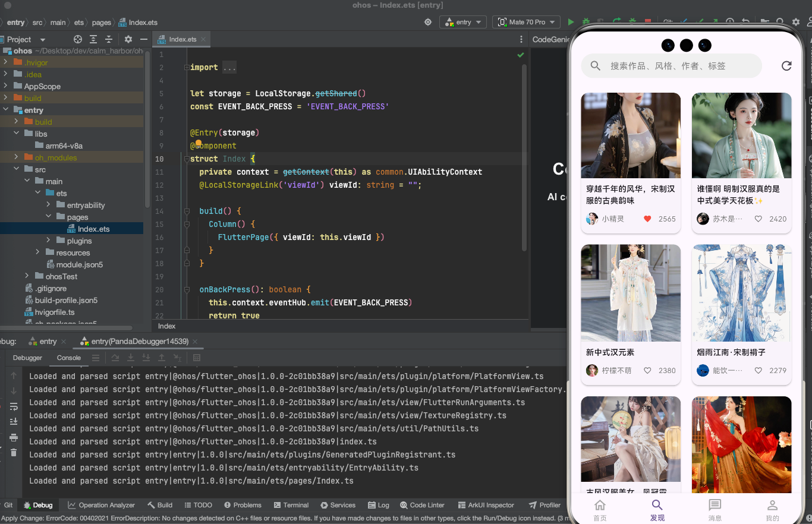Viewport: 812px width, 524px height.
Task: Click the pages breadcrumb in navigation bar
Action: click(x=101, y=23)
